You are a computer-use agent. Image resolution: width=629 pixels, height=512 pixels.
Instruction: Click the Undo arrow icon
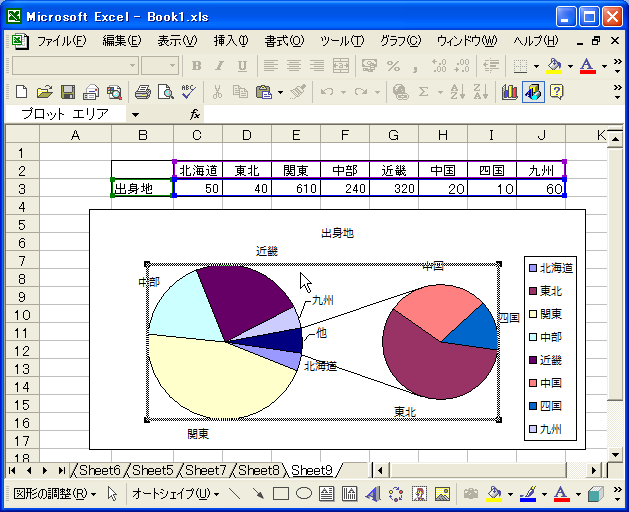pos(327,92)
